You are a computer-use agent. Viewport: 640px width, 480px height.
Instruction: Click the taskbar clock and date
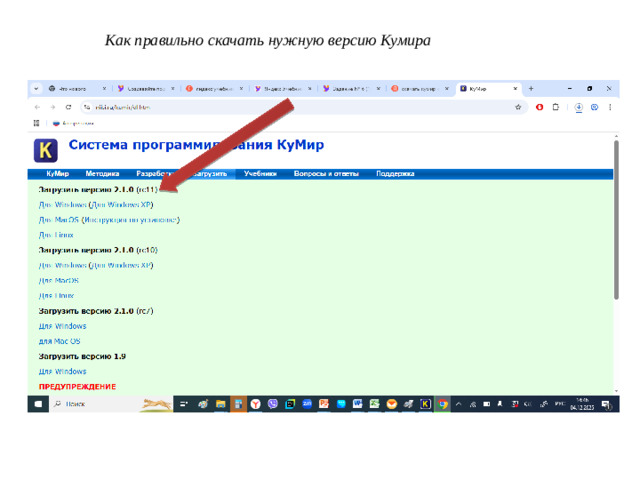coord(582,404)
